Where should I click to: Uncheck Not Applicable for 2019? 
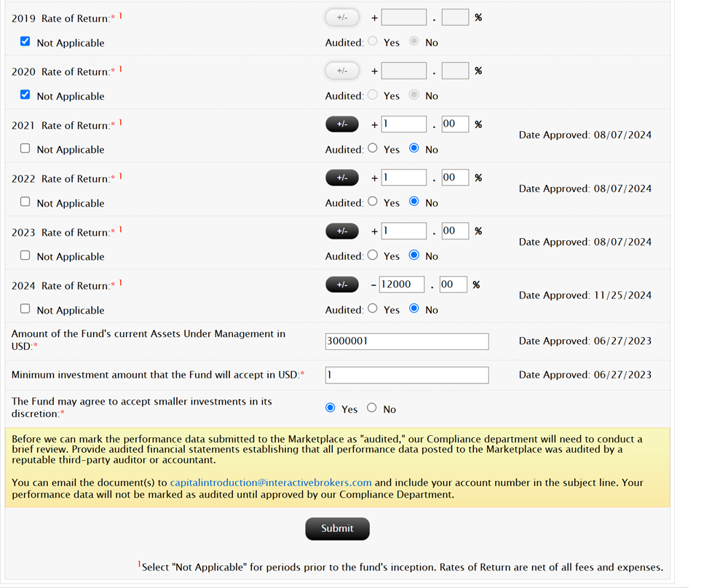click(x=25, y=41)
